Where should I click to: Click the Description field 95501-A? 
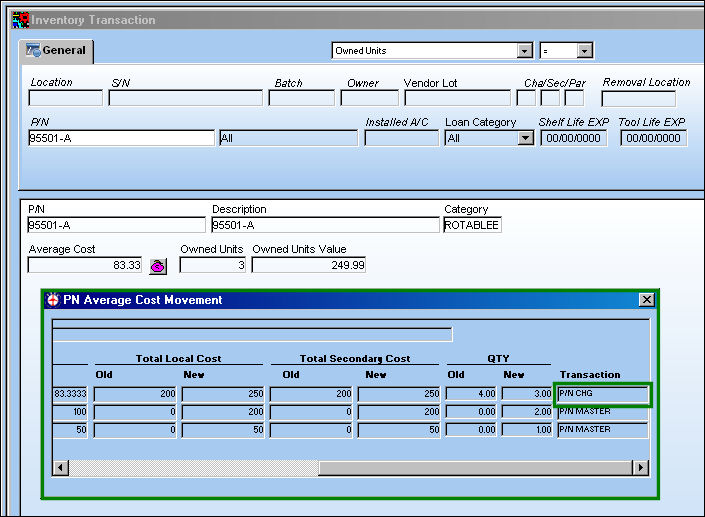325,225
